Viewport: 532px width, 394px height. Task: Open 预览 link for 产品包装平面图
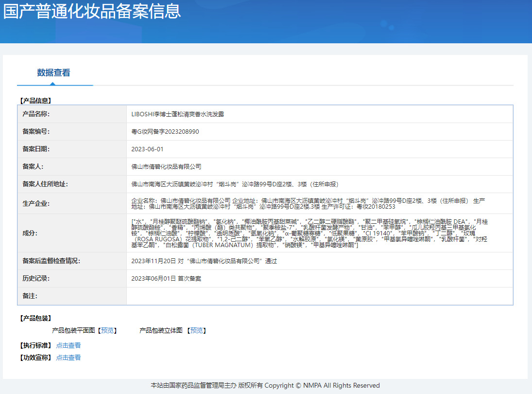pos(107,330)
